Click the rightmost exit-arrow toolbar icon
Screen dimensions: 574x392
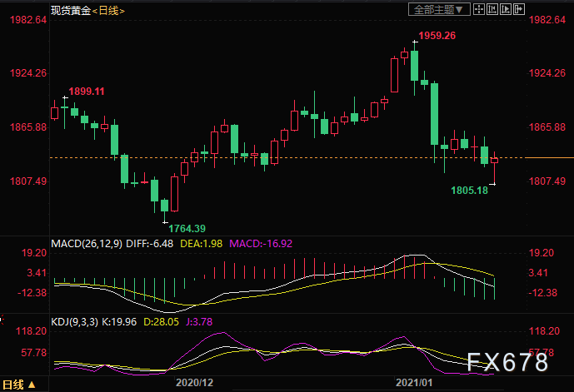[x=518, y=9]
